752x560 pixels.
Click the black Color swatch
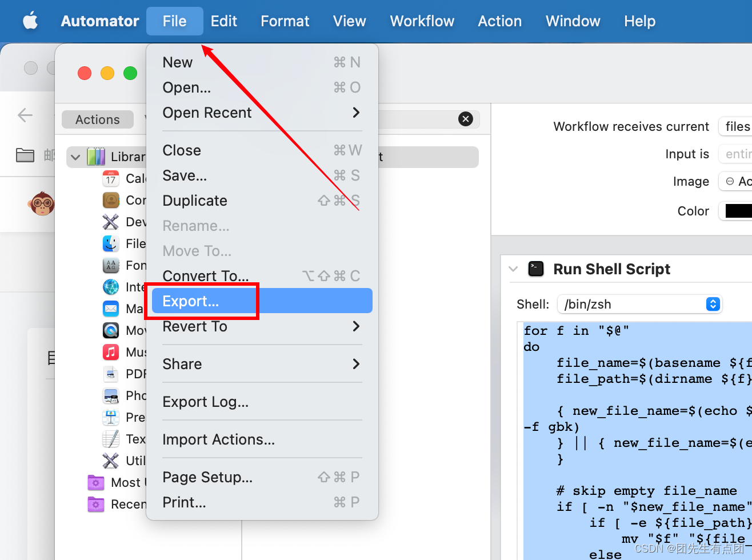pyautogui.click(x=738, y=211)
